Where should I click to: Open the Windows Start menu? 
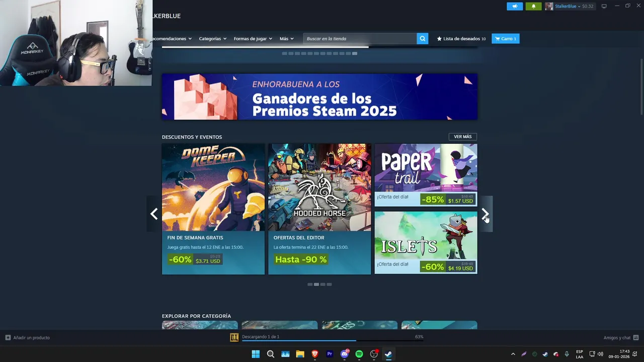pyautogui.click(x=256, y=354)
